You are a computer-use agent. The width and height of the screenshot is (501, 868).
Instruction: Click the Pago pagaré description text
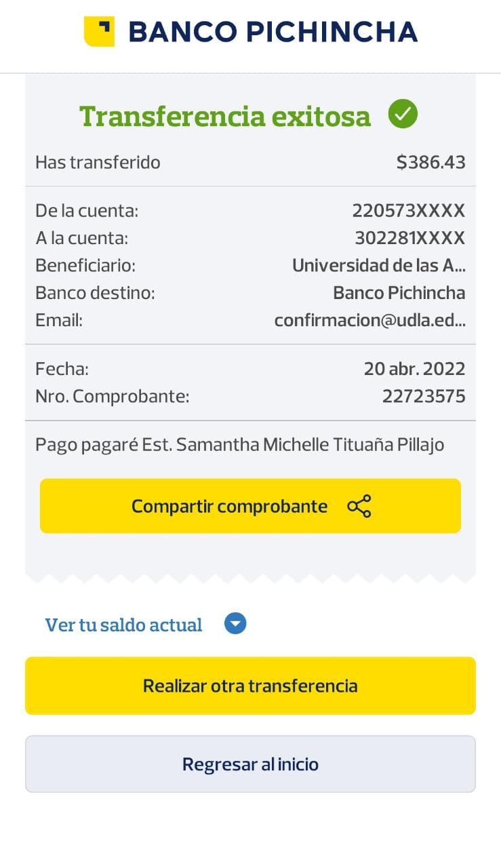(239, 445)
